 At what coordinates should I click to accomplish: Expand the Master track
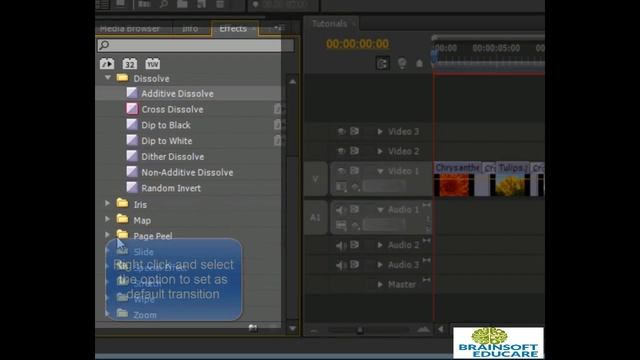tap(380, 284)
